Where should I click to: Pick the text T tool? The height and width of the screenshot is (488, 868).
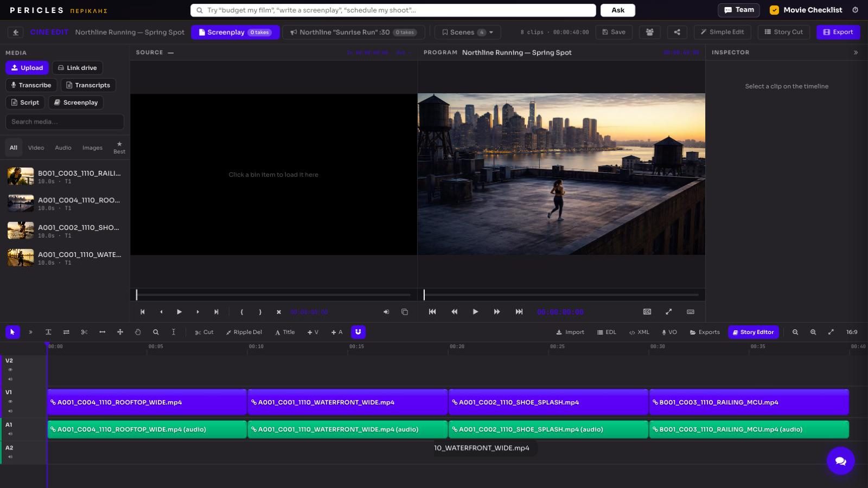[48, 332]
